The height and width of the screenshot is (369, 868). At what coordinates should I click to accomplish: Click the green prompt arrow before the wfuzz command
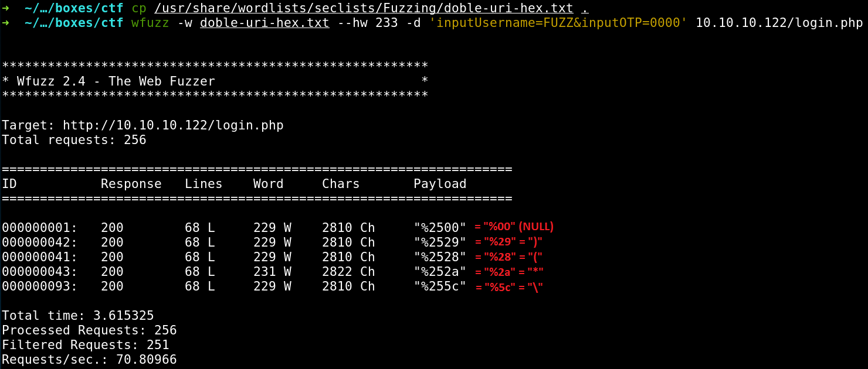(5, 23)
